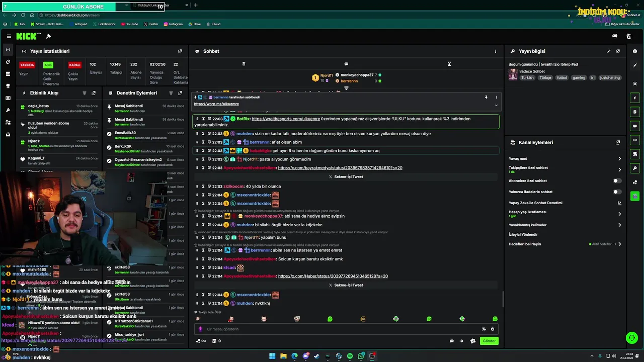This screenshot has width=644, height=362.
Task: Pop out the Yayın İstatistikleri panel
Action: pos(180,51)
